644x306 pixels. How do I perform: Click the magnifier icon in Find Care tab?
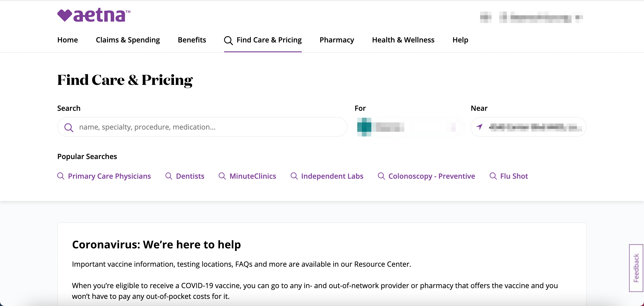coord(228,40)
